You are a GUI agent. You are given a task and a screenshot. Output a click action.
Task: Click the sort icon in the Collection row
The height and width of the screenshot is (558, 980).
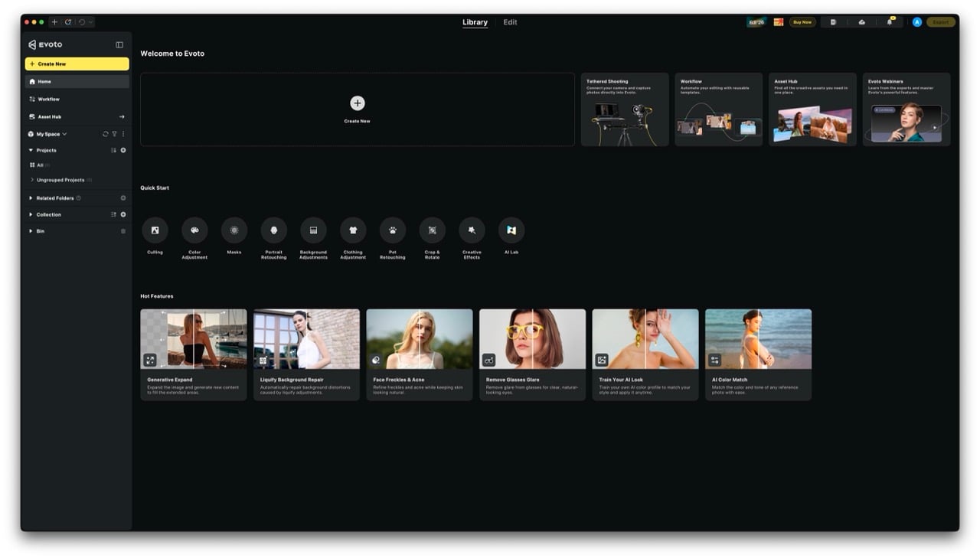click(x=113, y=214)
